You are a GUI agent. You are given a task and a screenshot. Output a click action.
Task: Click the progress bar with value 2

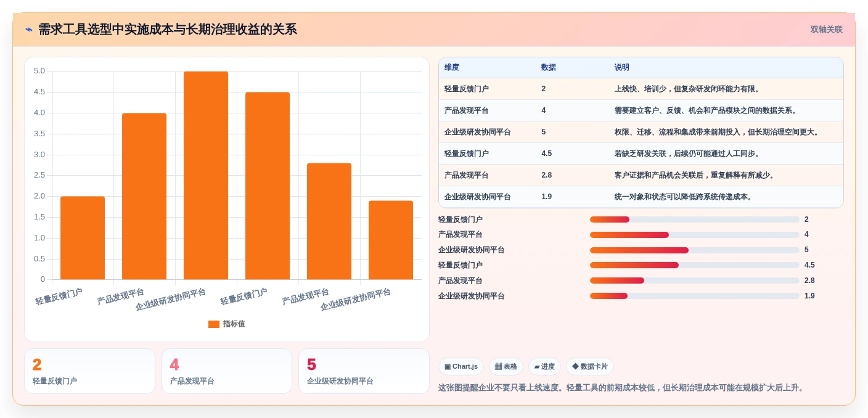tap(695, 219)
